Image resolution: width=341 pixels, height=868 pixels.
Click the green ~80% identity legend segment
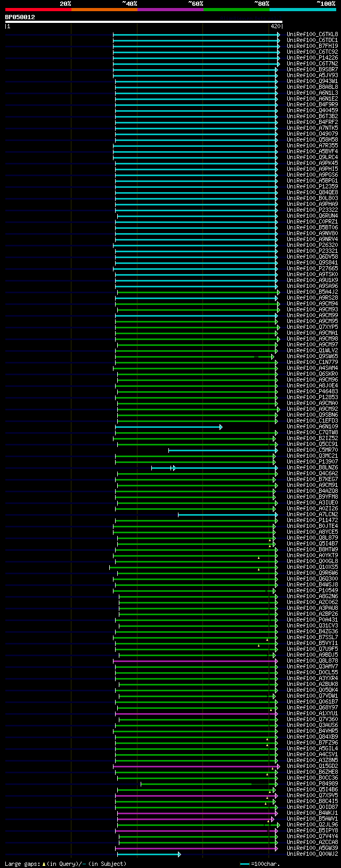(x=237, y=10)
